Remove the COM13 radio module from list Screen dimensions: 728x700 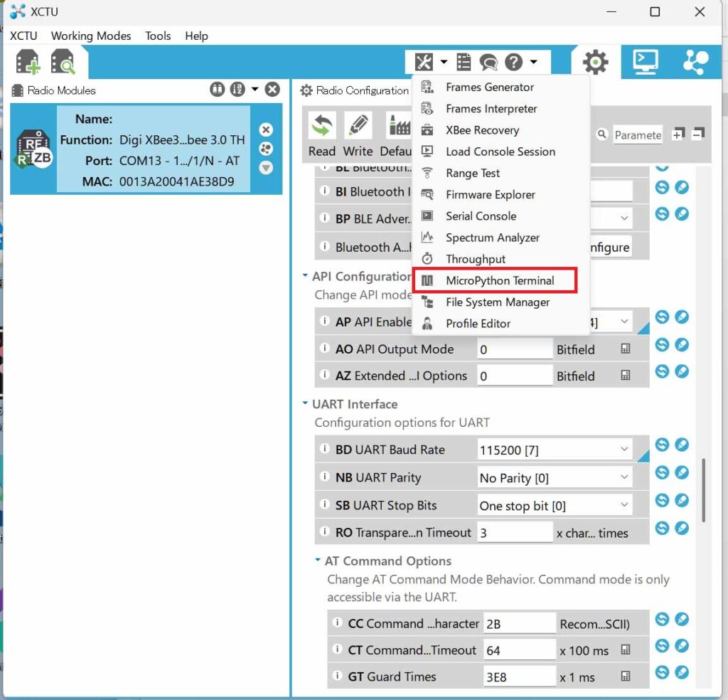[266, 129]
